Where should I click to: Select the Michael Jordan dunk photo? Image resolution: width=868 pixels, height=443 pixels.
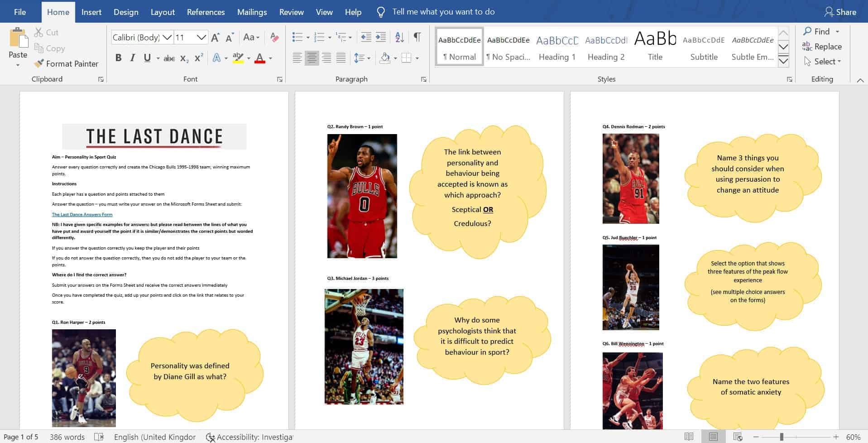tap(364, 347)
